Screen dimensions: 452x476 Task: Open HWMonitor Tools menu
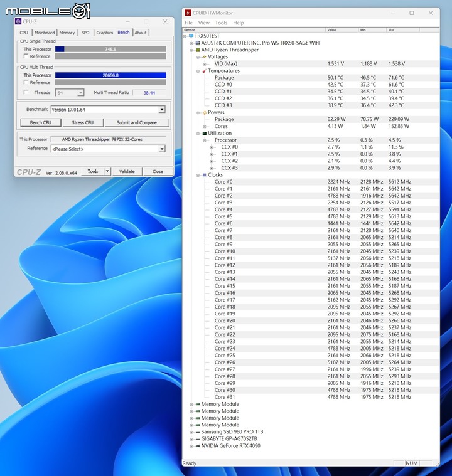click(x=221, y=23)
